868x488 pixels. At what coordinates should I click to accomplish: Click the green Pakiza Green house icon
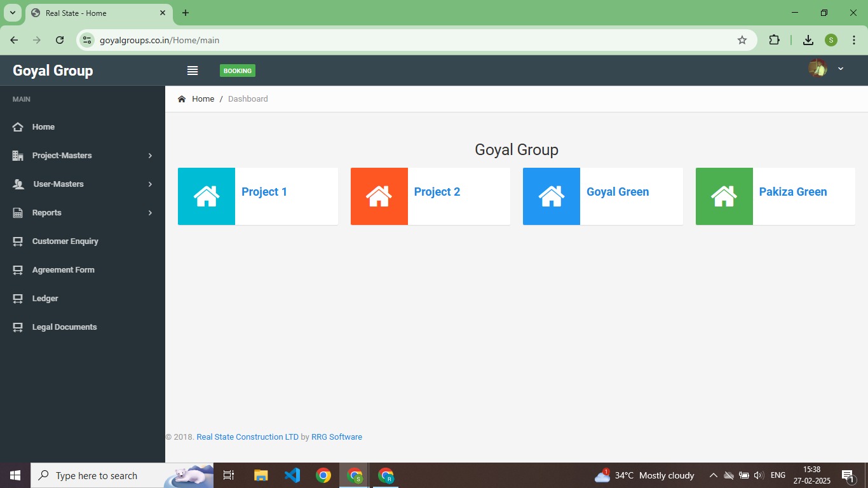click(x=724, y=196)
